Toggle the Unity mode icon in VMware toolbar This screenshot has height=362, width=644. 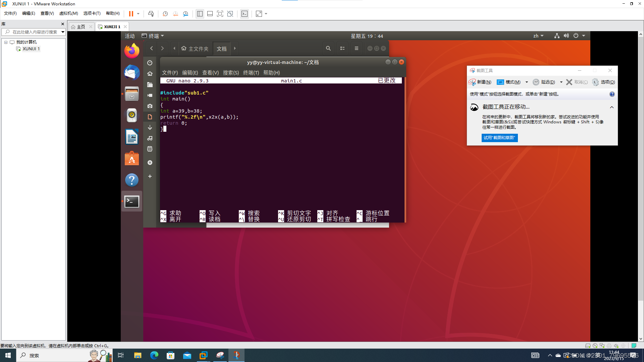(x=230, y=14)
